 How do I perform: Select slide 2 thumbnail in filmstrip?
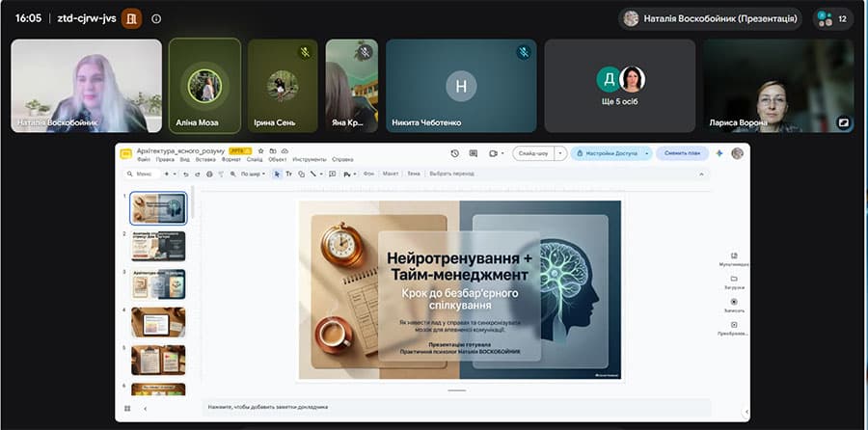point(158,246)
